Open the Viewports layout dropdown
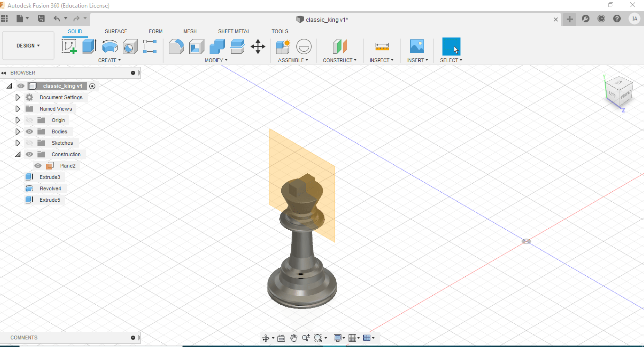This screenshot has height=347, width=644. pyautogui.click(x=369, y=338)
